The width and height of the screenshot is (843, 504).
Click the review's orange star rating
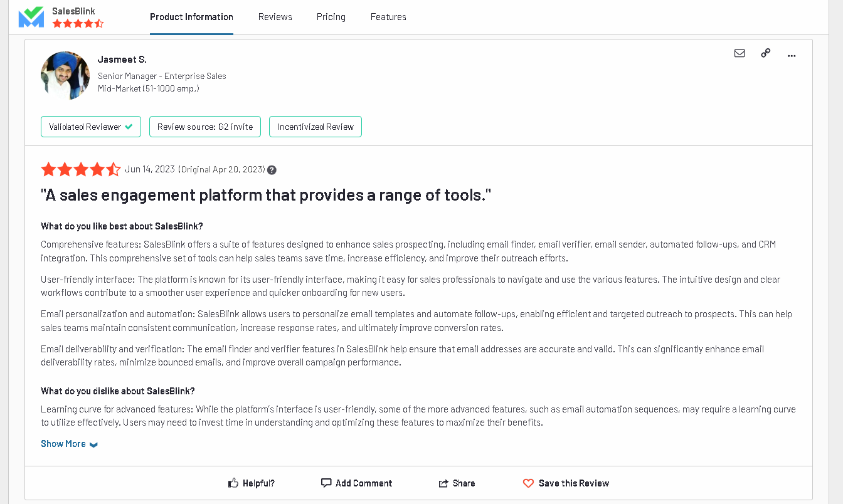pos(81,169)
